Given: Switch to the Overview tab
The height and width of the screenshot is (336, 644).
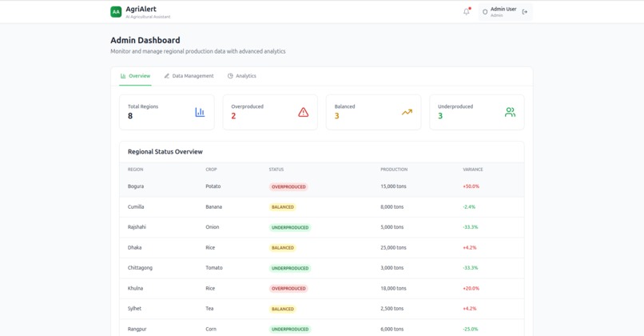Looking at the screenshot, I should (135, 76).
